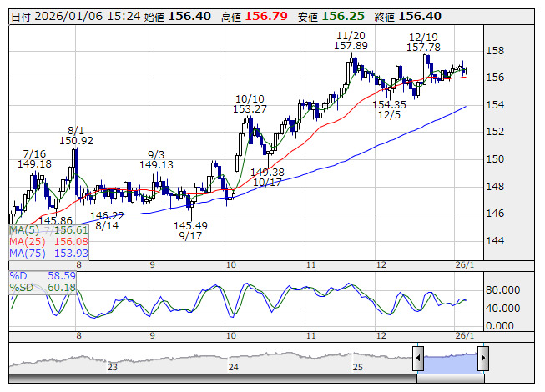Click the 12/19 high label 157.78
The width and height of the screenshot is (545, 392).
click(x=424, y=48)
